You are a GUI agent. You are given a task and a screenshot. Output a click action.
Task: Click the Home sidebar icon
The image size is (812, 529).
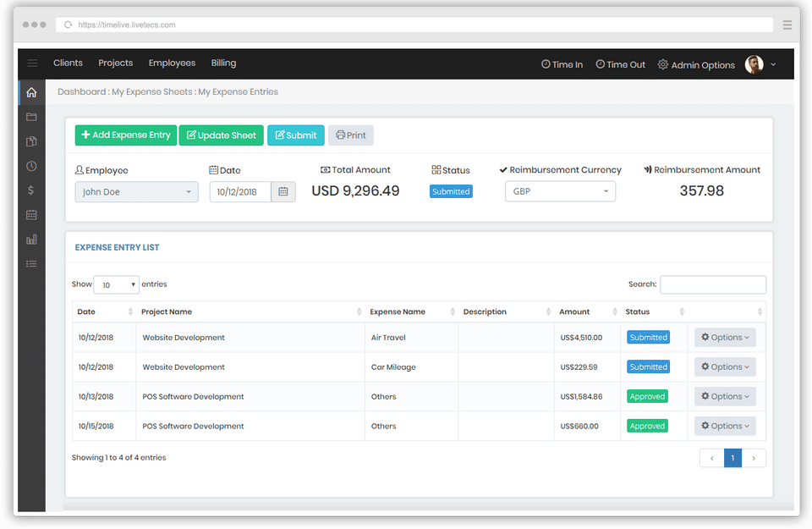tap(31, 92)
